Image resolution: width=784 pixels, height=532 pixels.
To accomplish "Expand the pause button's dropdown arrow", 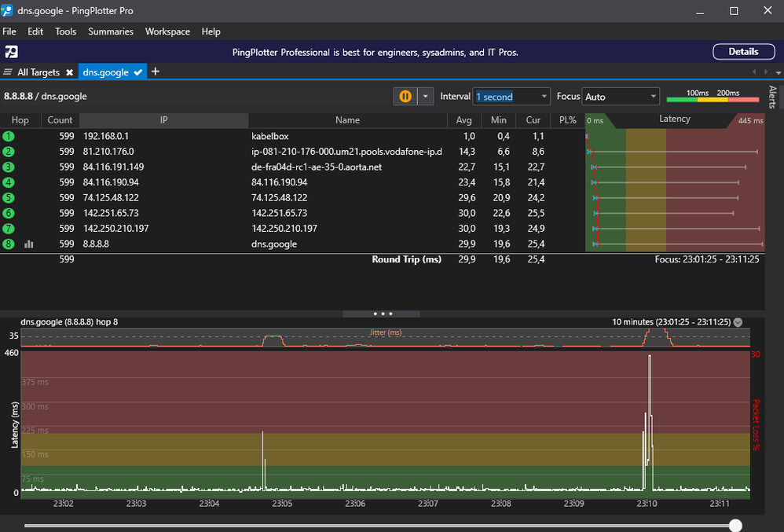I will (x=423, y=96).
